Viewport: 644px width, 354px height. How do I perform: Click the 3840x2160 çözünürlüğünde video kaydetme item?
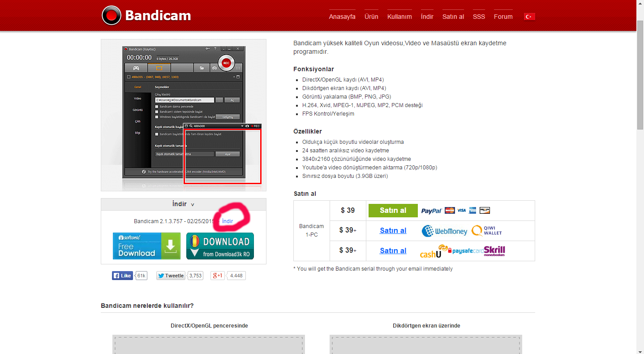(x=356, y=159)
